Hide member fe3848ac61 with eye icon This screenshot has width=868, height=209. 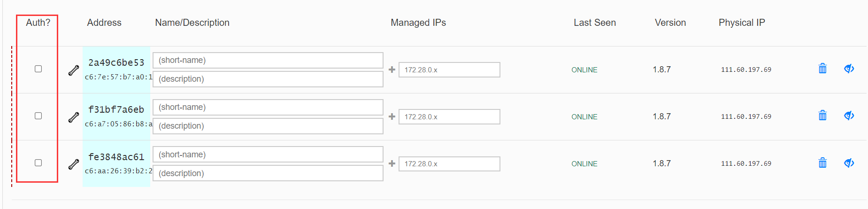(x=849, y=163)
